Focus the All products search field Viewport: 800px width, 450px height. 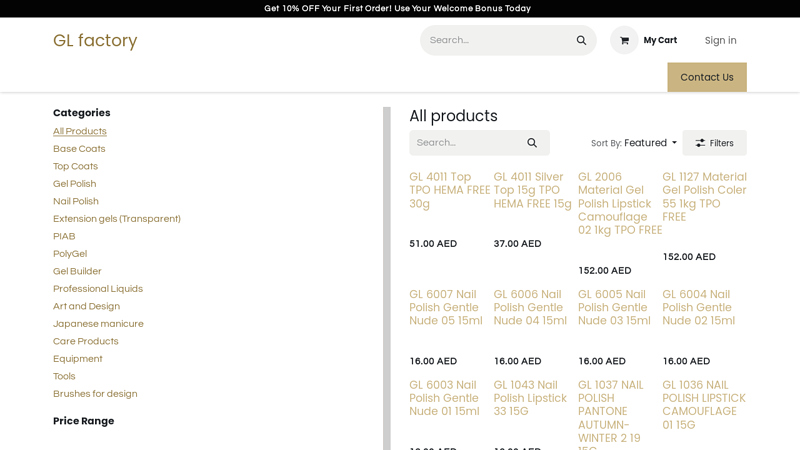(465, 143)
